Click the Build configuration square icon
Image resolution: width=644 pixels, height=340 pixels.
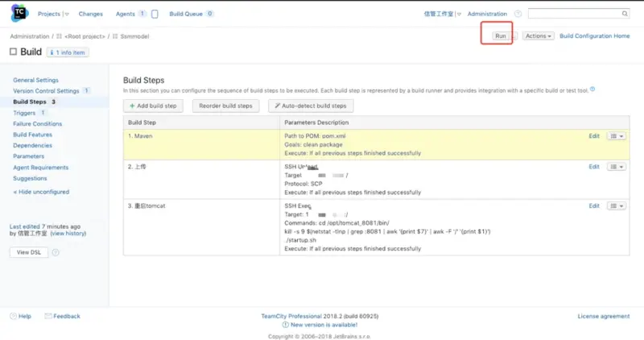[x=13, y=52]
